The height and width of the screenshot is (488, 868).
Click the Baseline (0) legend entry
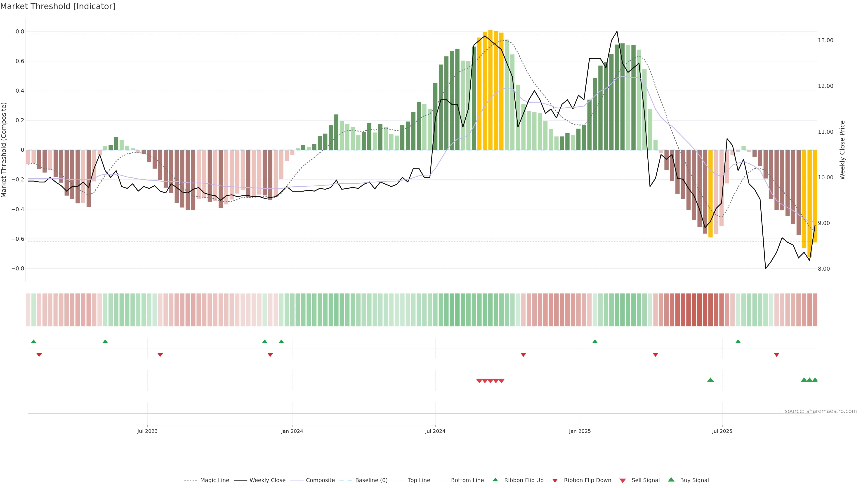point(371,480)
